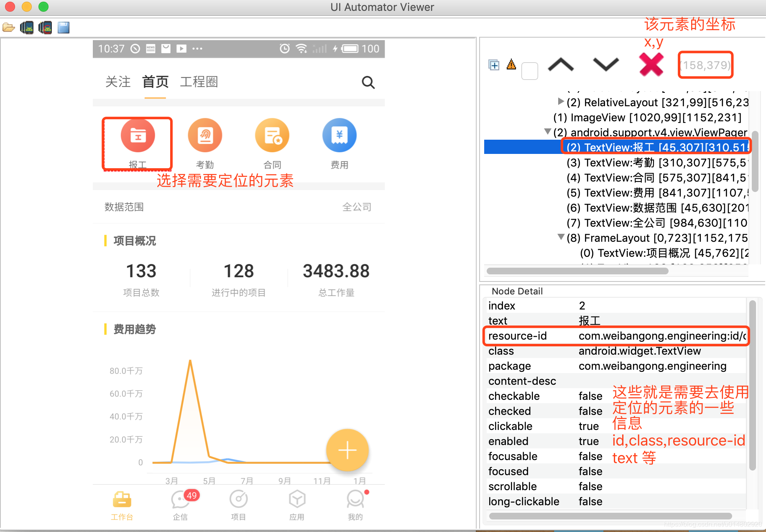Click the Node Detail vertical scrollbar

click(x=752, y=385)
